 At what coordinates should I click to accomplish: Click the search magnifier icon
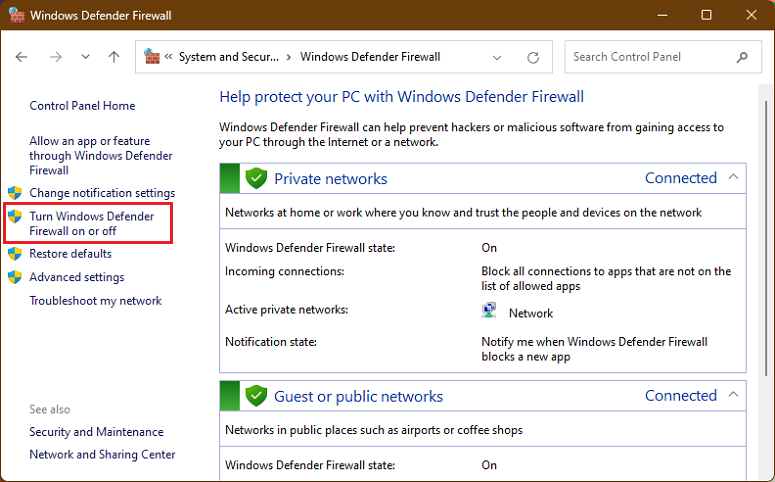pyautogui.click(x=742, y=57)
